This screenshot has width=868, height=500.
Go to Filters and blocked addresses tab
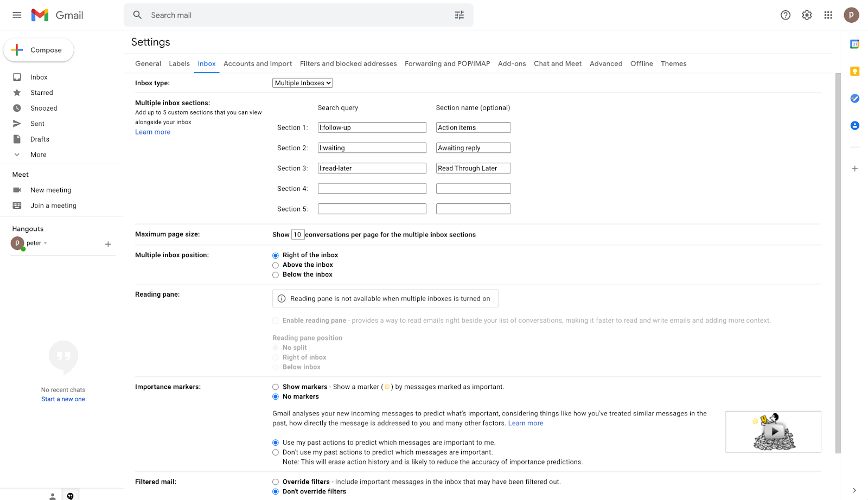point(348,63)
